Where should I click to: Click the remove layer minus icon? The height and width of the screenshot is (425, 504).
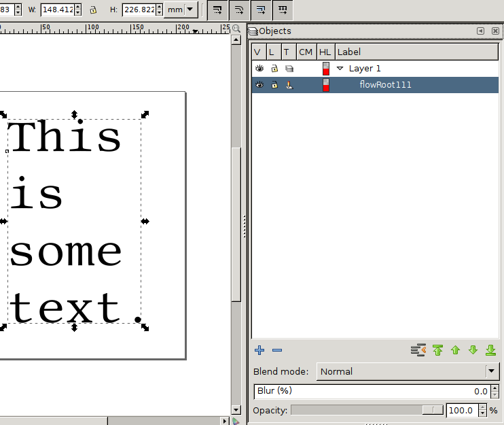[276, 350]
